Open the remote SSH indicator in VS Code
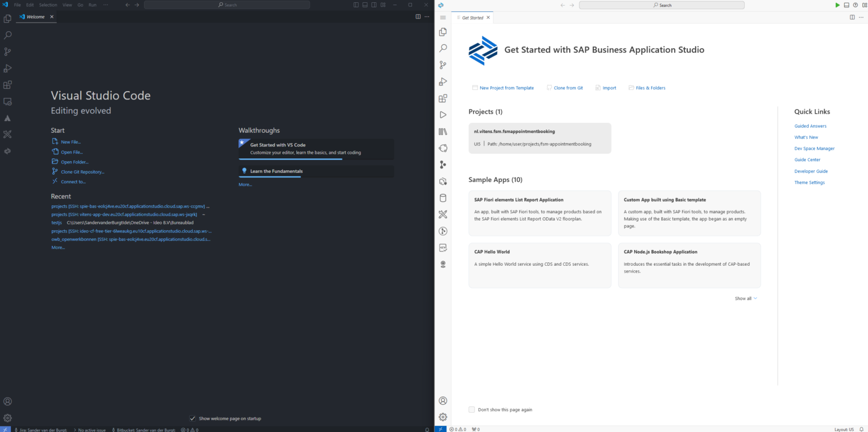The image size is (868, 432). point(6,429)
